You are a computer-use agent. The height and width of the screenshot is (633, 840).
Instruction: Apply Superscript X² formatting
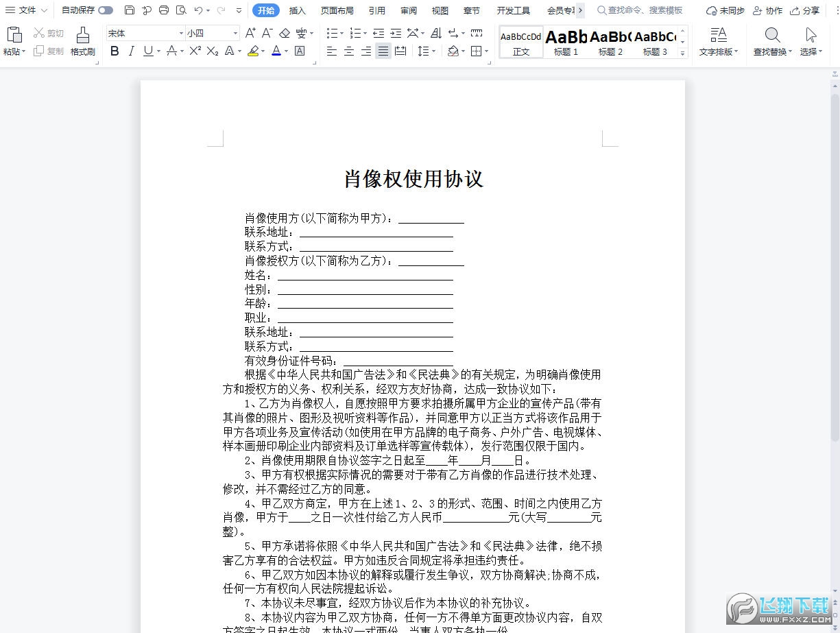point(195,51)
